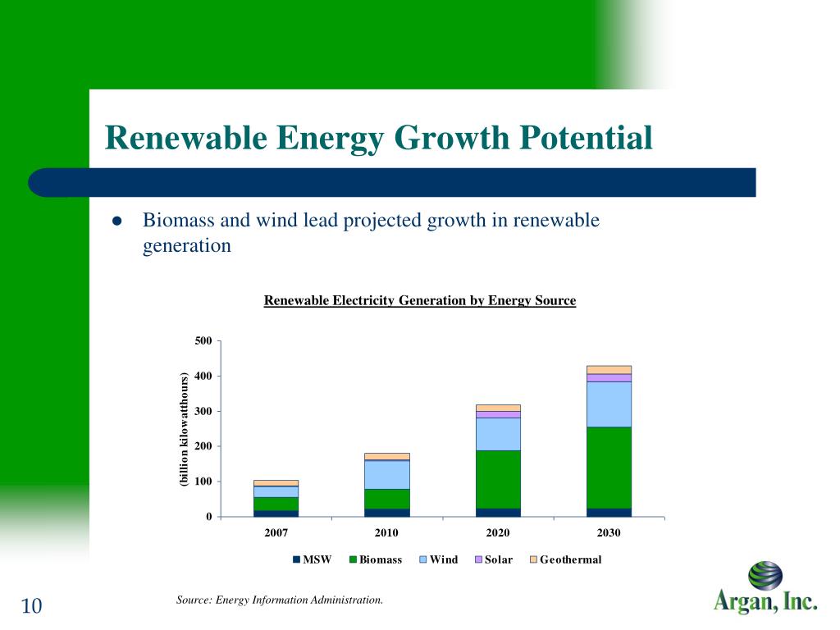
Task: Select the Geothermal segment atop the 2007 bar
Action: click(276, 483)
